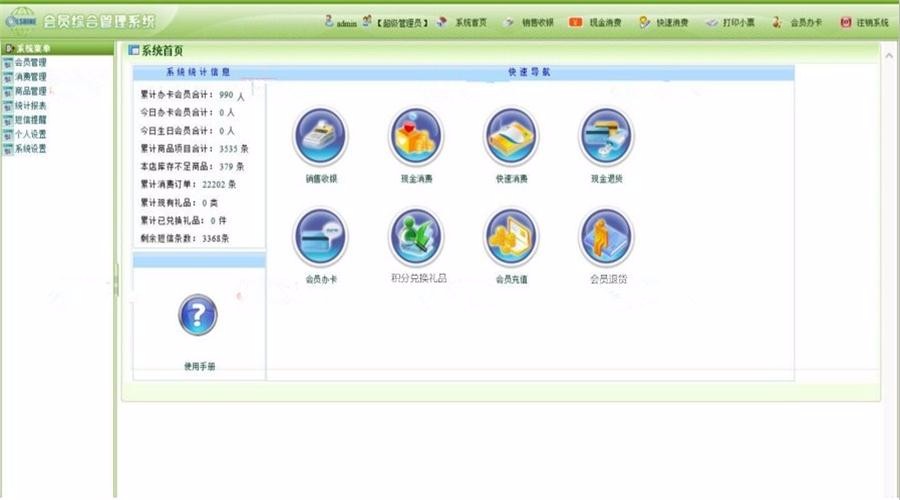Collapse the sidebar using the splitter handle
Image resolution: width=900 pixels, height=500 pixels.
(x=117, y=280)
